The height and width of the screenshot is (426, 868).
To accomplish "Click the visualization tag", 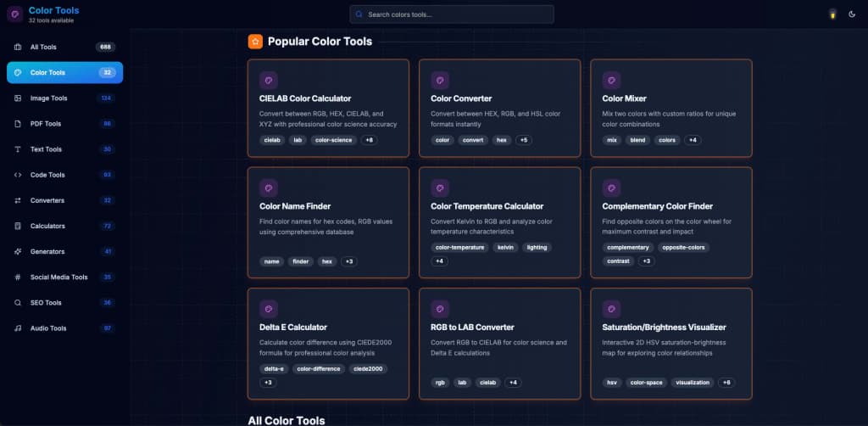I will click(693, 383).
